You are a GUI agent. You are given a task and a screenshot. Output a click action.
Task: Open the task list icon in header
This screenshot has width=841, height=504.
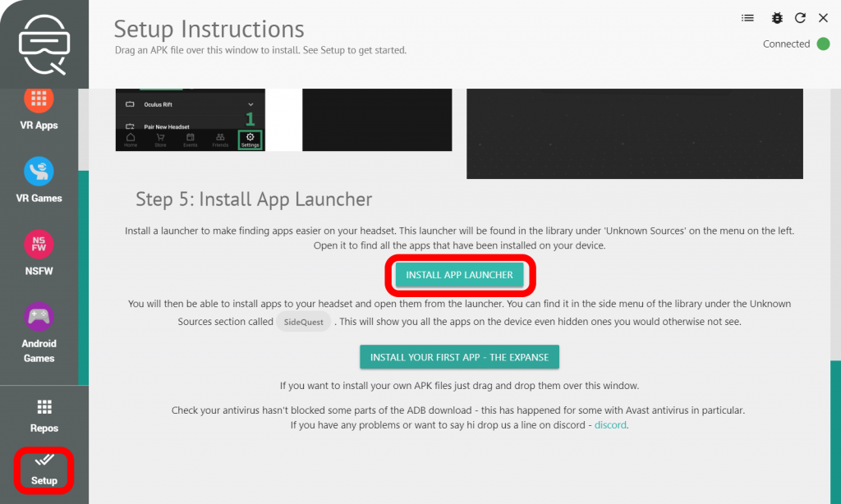[x=747, y=18]
